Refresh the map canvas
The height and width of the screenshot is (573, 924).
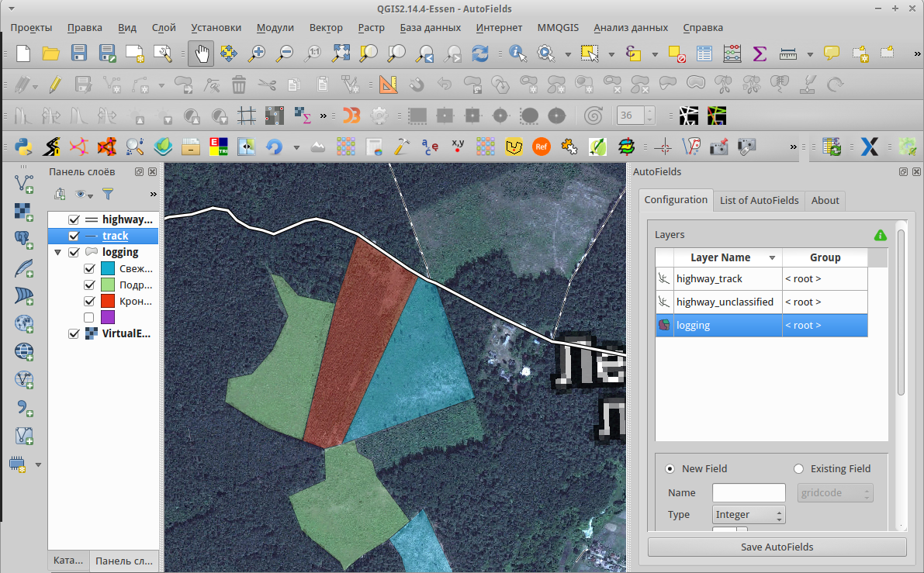(x=480, y=54)
